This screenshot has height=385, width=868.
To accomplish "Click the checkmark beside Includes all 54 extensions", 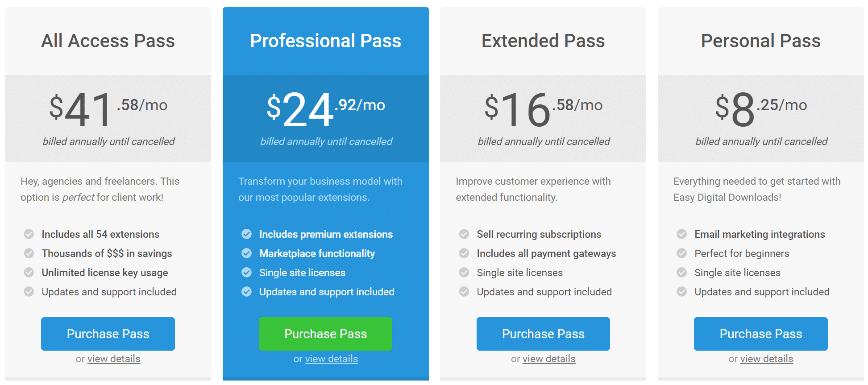I will point(29,234).
